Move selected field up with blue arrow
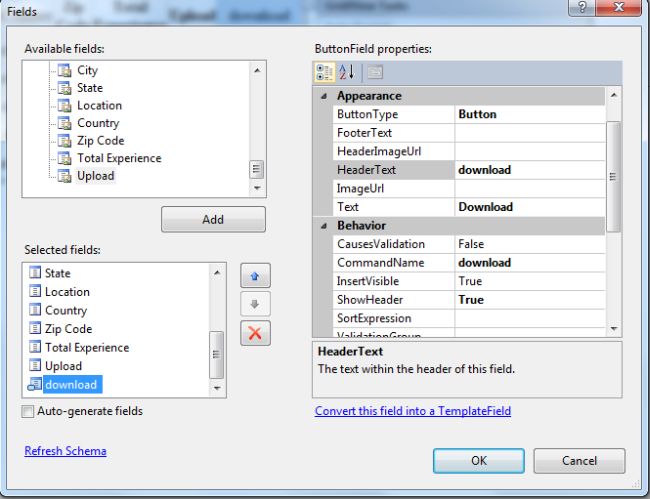Screen dimensions: 650x499 [255, 276]
